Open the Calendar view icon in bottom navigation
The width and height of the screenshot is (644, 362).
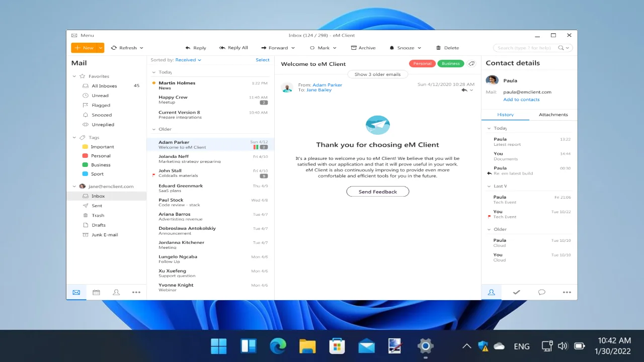(x=96, y=292)
